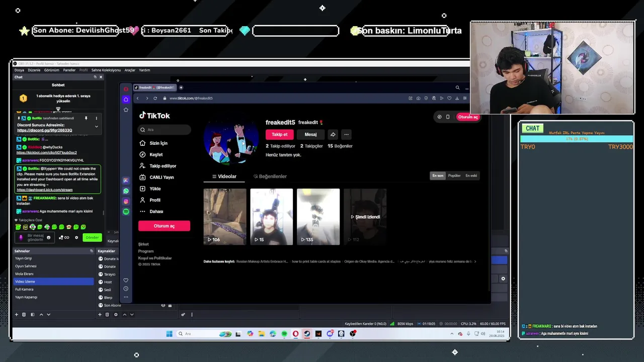
Task: Click the TikTok logo
Action: click(x=155, y=116)
